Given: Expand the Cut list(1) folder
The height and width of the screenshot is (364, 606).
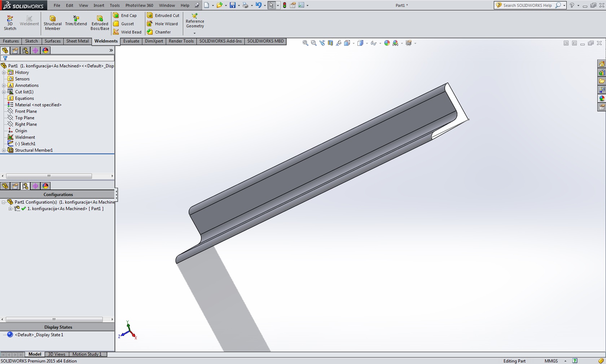Looking at the screenshot, I should click(x=4, y=92).
